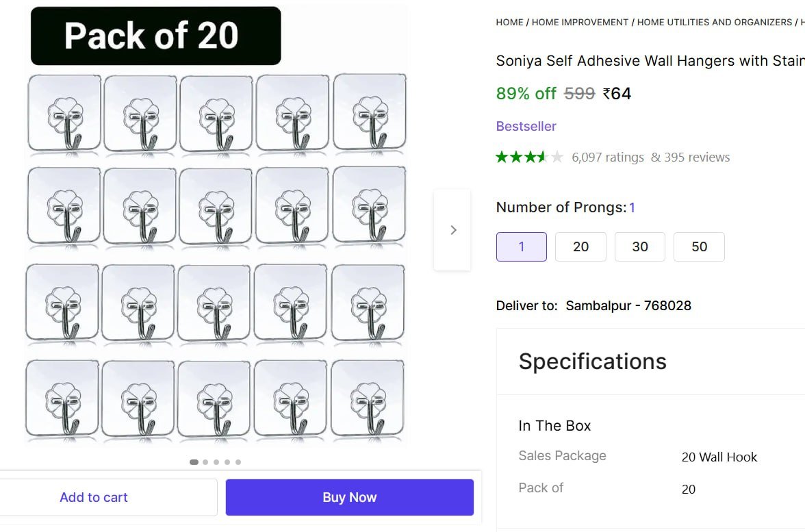This screenshot has width=805, height=532.
Task: Jump to second carousel image dot
Action: pos(205,462)
